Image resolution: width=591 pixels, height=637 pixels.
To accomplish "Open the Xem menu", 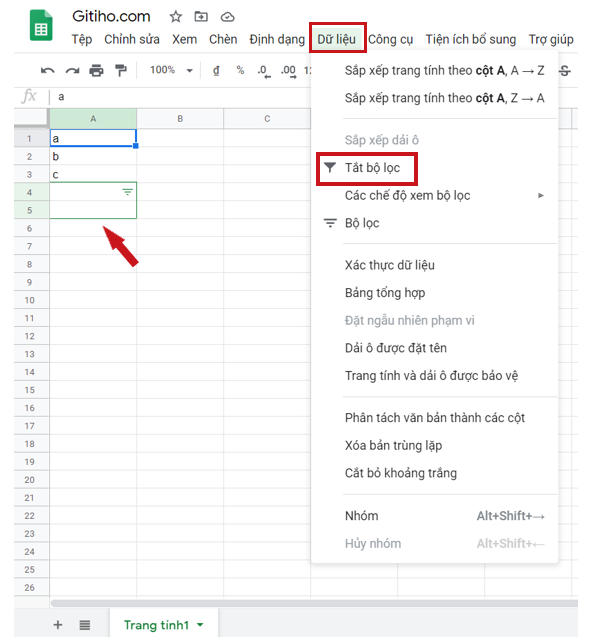I will (x=184, y=39).
